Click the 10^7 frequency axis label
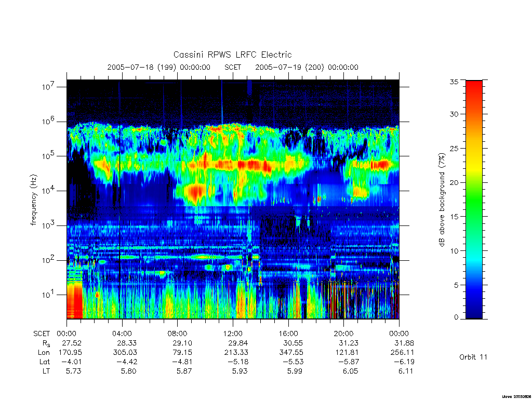 (49, 86)
